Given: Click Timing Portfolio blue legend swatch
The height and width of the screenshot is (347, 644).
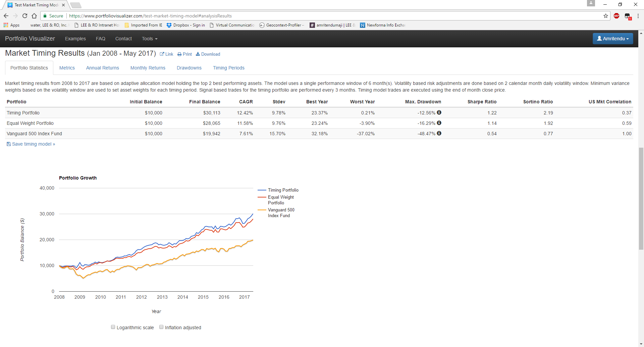Looking at the screenshot, I should pos(262,190).
